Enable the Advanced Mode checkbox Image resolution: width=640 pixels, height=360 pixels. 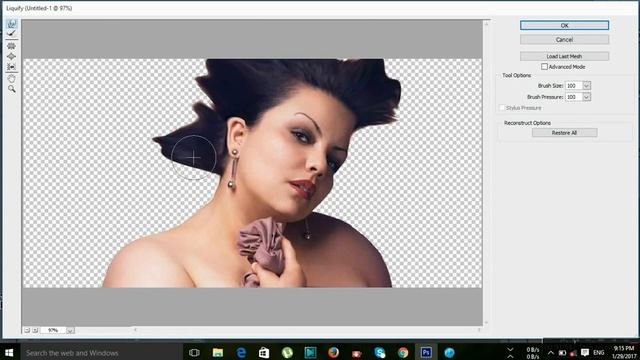coord(544,67)
